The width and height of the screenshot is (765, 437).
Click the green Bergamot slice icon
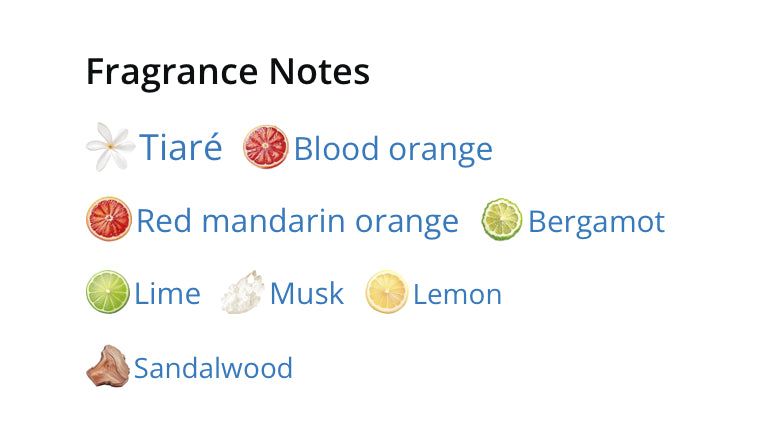(x=502, y=219)
